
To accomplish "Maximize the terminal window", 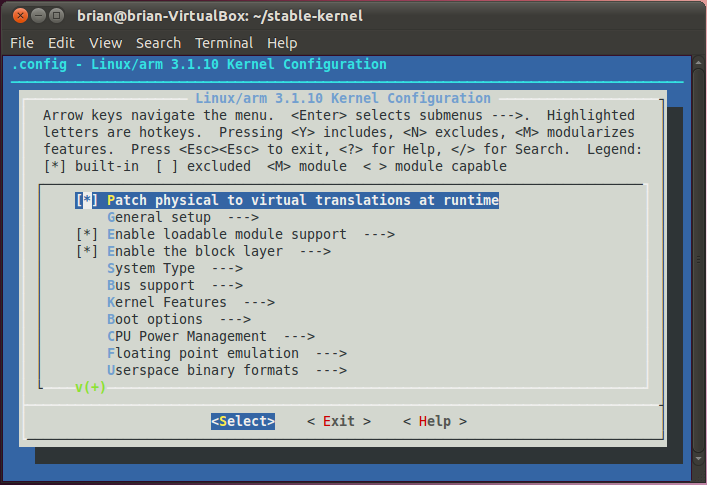I will [x=56, y=16].
